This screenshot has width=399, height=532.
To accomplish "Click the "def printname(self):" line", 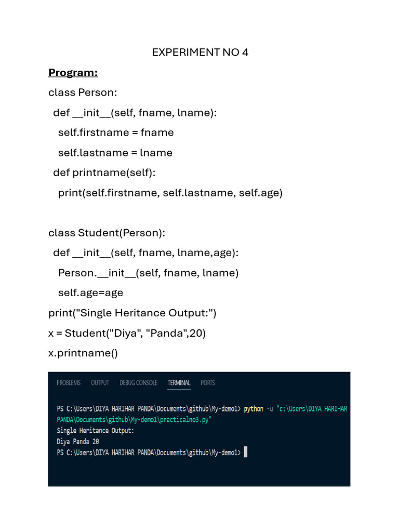I will [104, 172].
